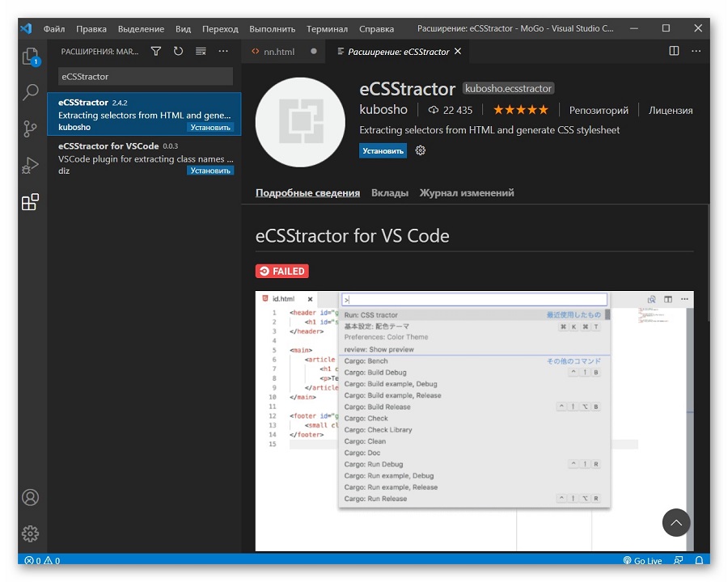This screenshot has width=728, height=582.
Task: Open the Accounts icon in activity bar
Action: point(31,497)
